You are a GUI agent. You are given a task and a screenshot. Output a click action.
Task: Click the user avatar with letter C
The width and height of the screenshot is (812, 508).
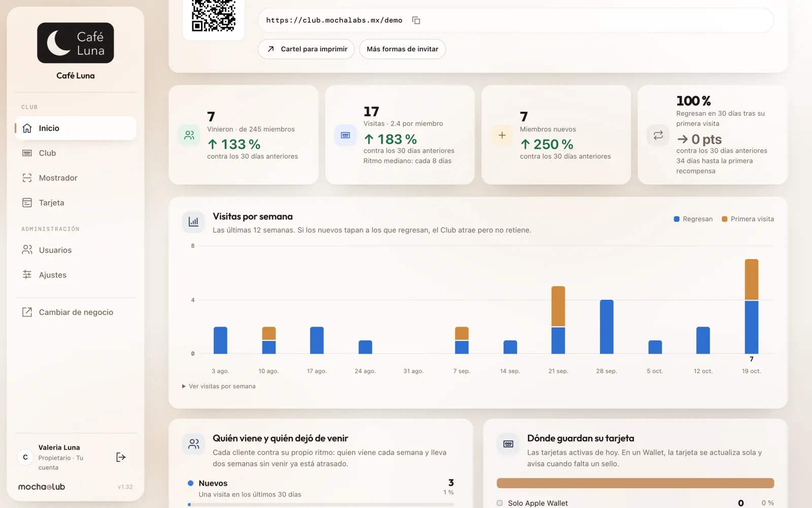[25, 457]
